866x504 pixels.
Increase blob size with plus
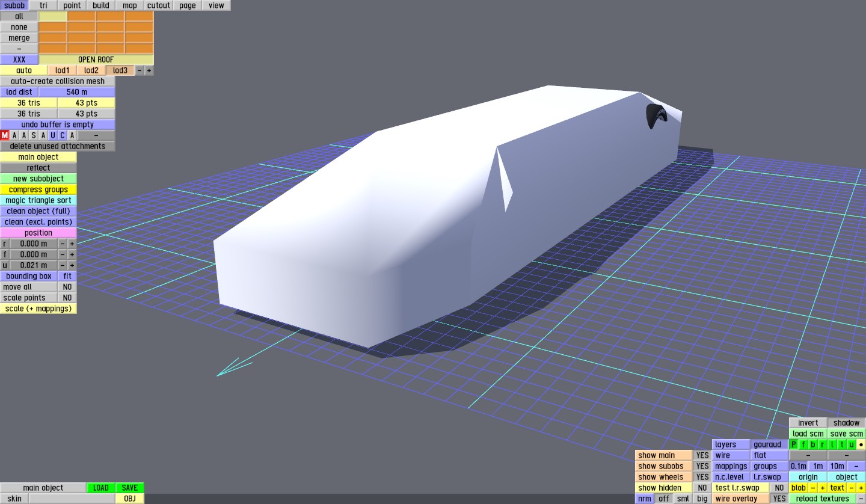click(823, 488)
